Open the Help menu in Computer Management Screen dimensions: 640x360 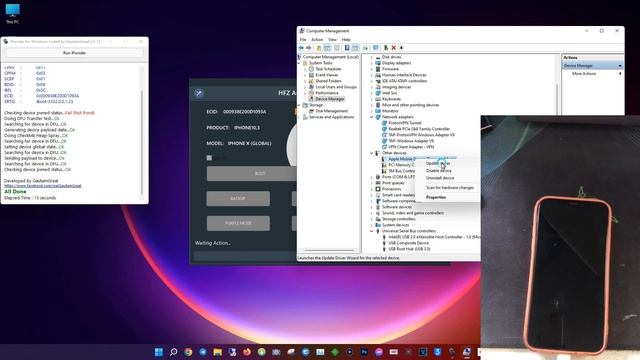(x=346, y=40)
